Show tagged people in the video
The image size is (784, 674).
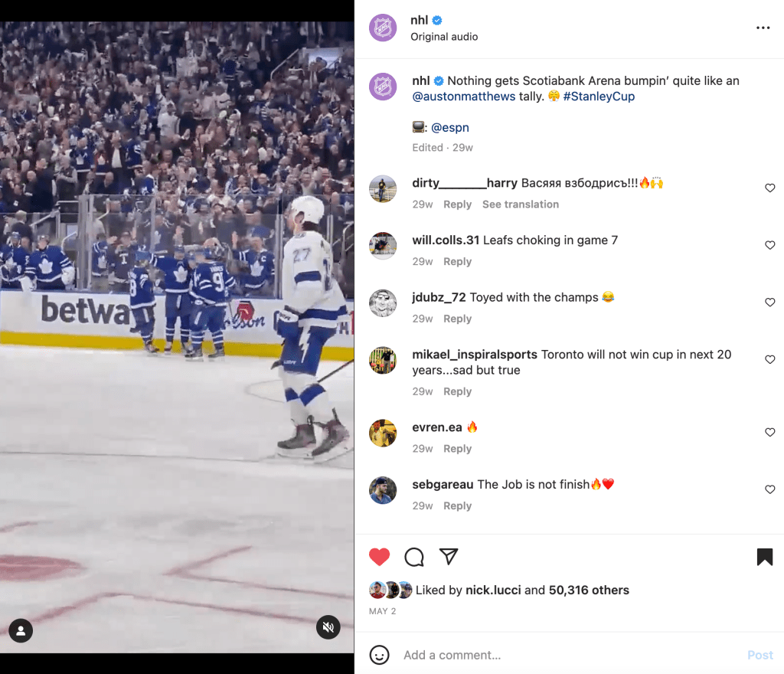(21, 631)
